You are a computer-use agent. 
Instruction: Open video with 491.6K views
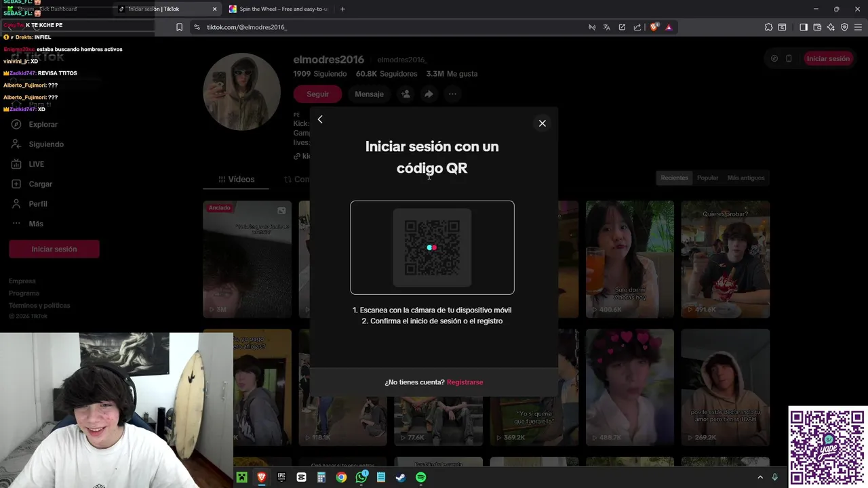tap(725, 259)
